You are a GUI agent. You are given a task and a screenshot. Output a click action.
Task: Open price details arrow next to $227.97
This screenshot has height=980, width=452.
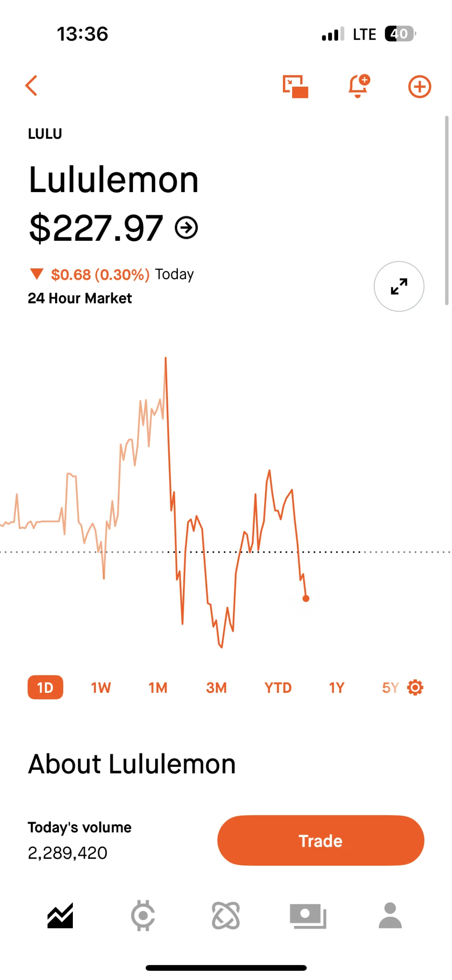pos(186,228)
